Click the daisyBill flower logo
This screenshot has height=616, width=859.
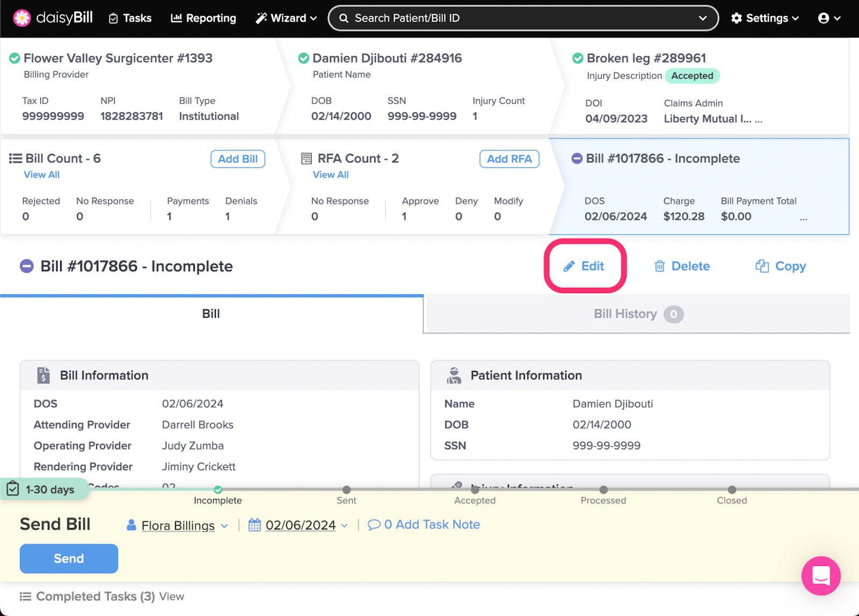pyautogui.click(x=22, y=18)
